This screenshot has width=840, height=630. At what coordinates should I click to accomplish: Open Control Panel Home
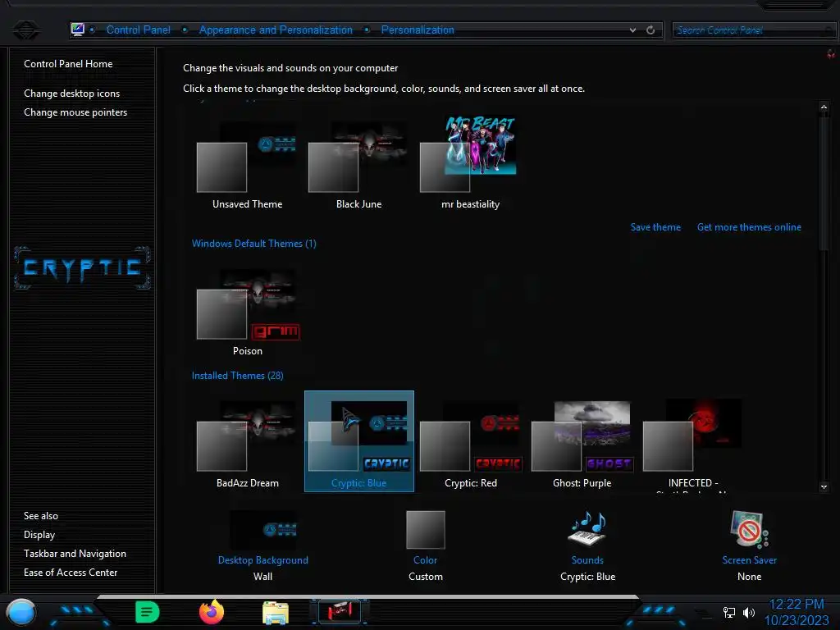68,64
